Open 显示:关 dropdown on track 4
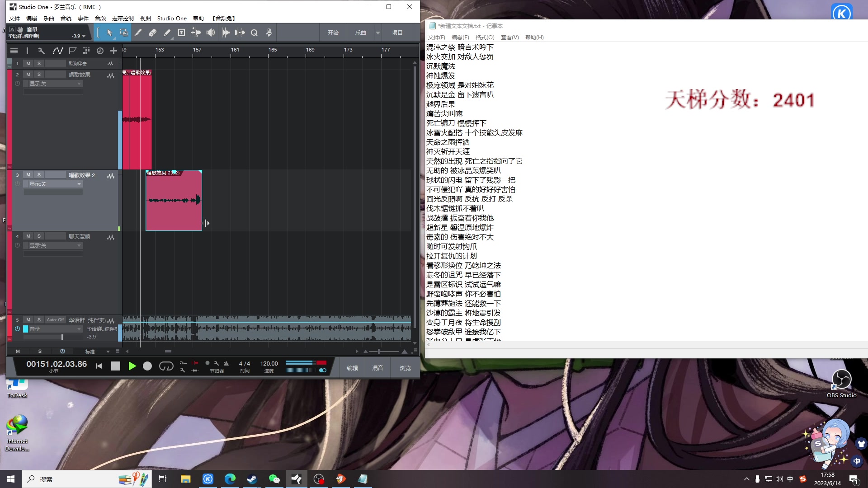Viewport: 868px width, 488px height. [x=53, y=245]
